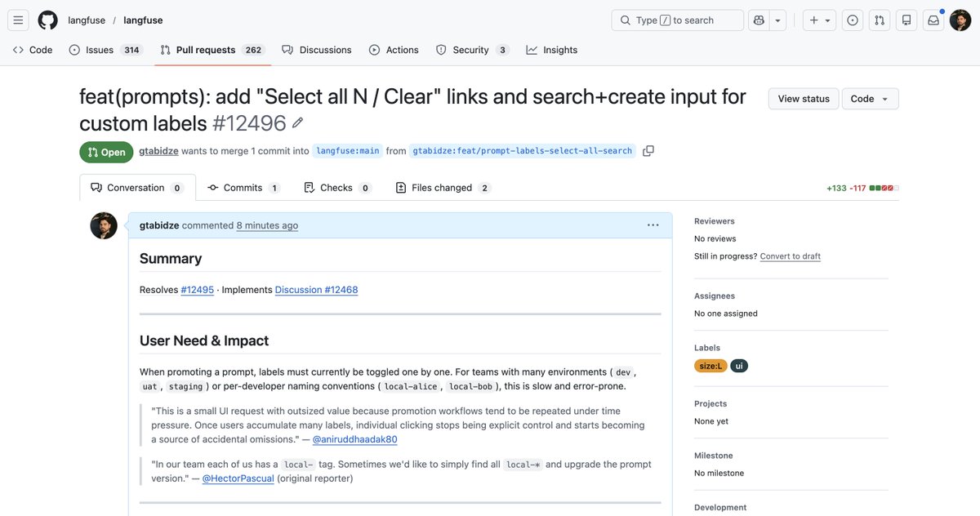Open @HectorPascual mention link
Image resolution: width=980 pixels, height=516 pixels.
pos(238,478)
